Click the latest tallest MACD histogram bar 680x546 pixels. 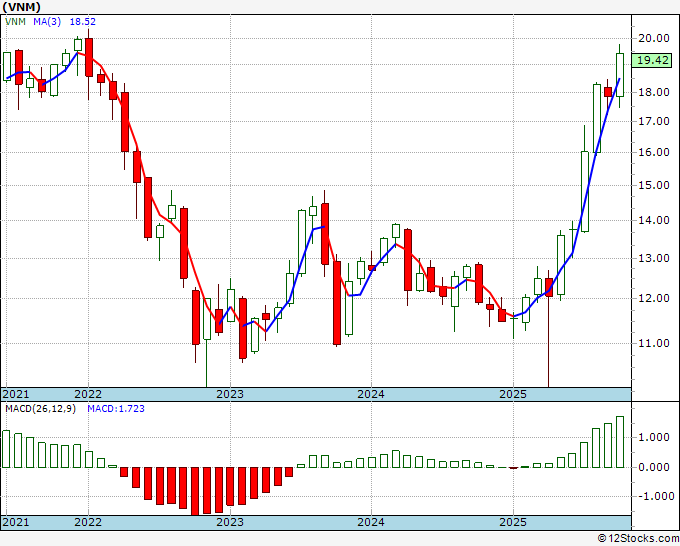(620, 442)
